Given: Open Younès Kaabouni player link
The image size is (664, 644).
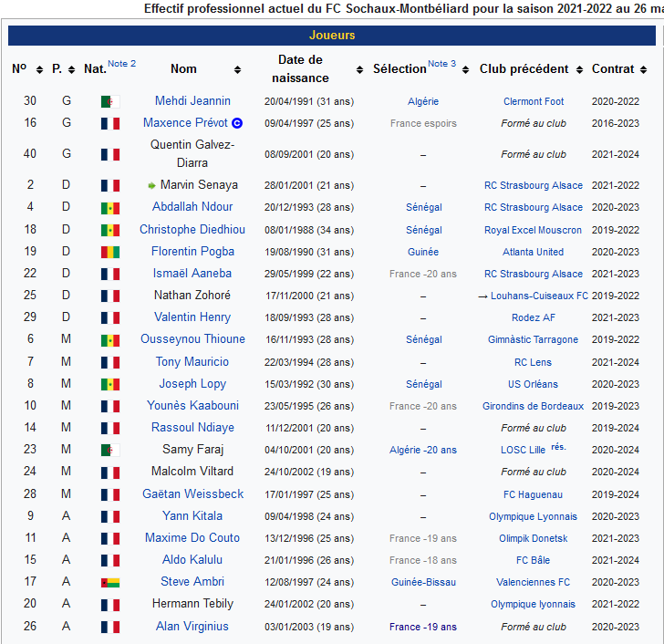Looking at the screenshot, I should [192, 406].
